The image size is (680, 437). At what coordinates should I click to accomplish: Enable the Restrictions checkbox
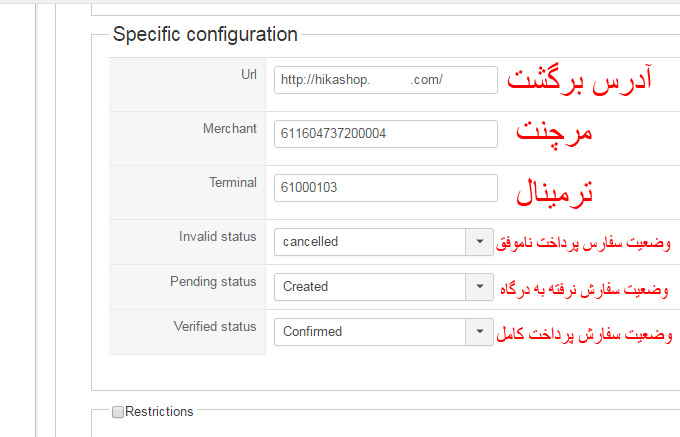[x=118, y=411]
